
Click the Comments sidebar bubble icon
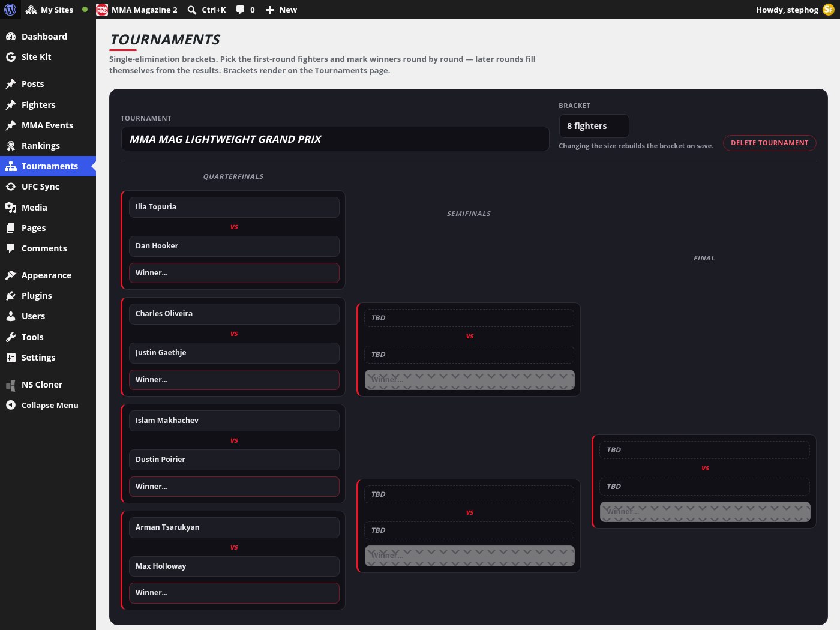[11, 248]
